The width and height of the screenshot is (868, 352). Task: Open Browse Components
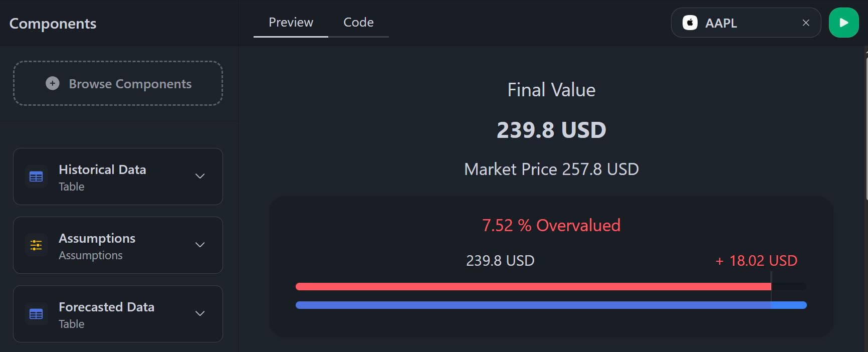pos(118,83)
